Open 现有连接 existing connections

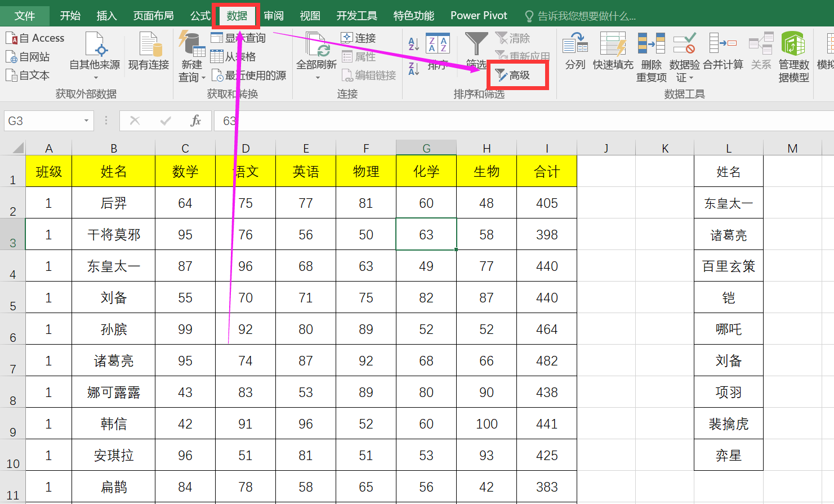tap(149, 51)
